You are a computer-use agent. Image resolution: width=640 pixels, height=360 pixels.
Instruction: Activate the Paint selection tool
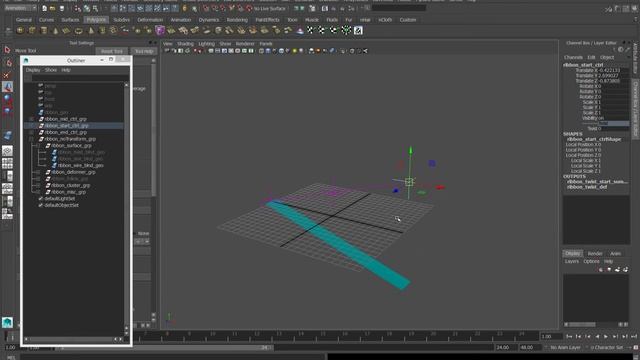[7, 75]
